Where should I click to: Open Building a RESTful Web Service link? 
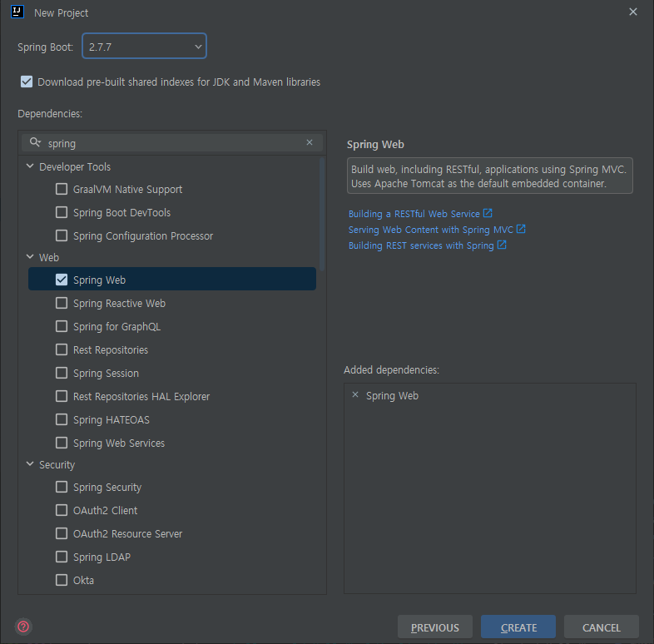(x=414, y=214)
